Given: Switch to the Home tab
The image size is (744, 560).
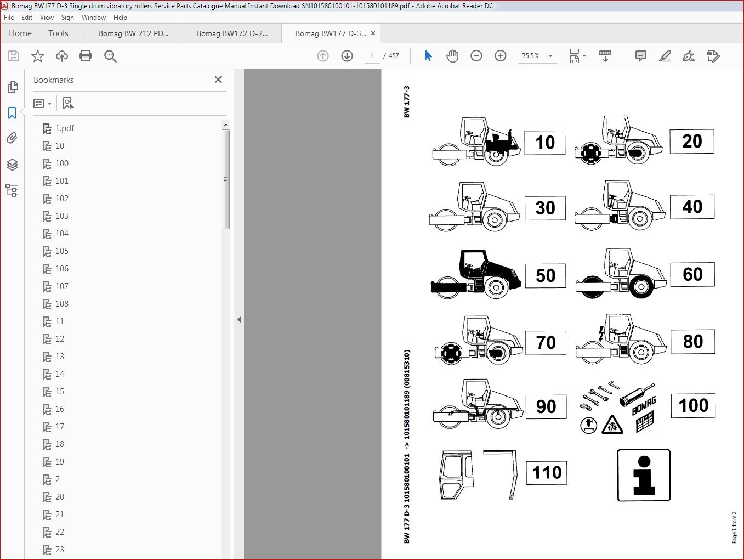Looking at the screenshot, I should click(20, 33).
